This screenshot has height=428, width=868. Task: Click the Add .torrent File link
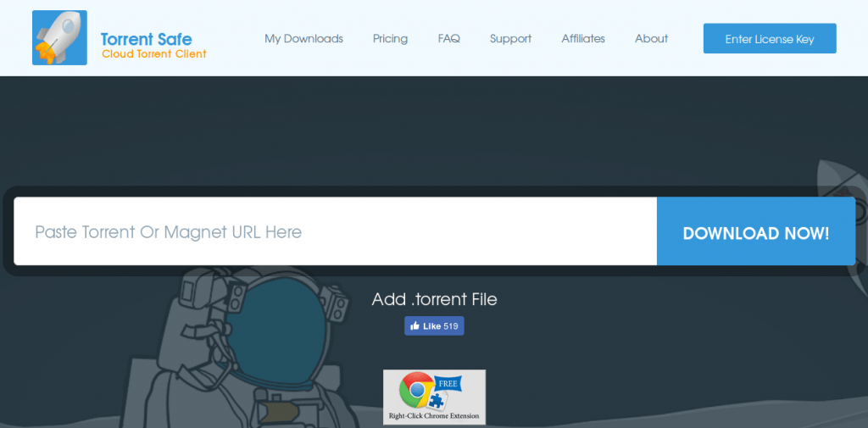click(434, 299)
